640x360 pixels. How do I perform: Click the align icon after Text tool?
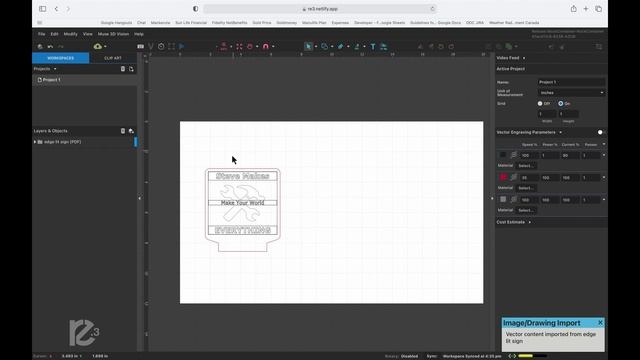pyautogui.click(x=384, y=47)
